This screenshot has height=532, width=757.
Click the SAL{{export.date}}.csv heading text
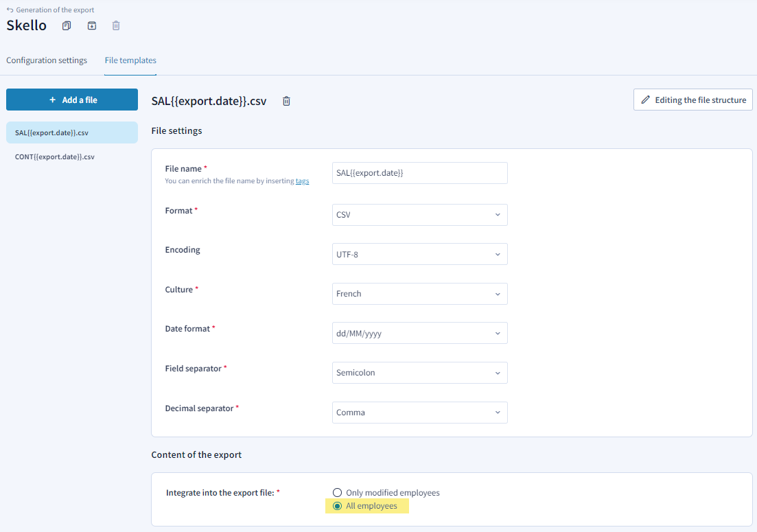click(209, 101)
